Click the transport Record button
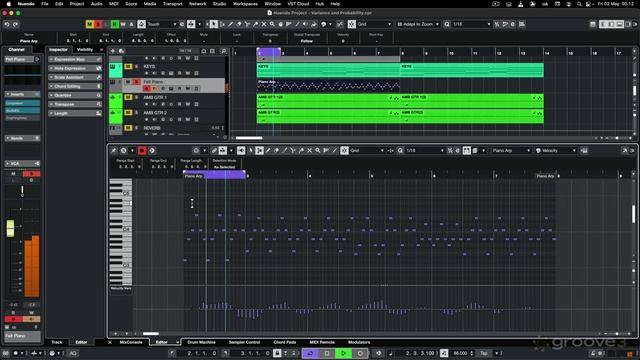 pyautogui.click(x=360, y=353)
